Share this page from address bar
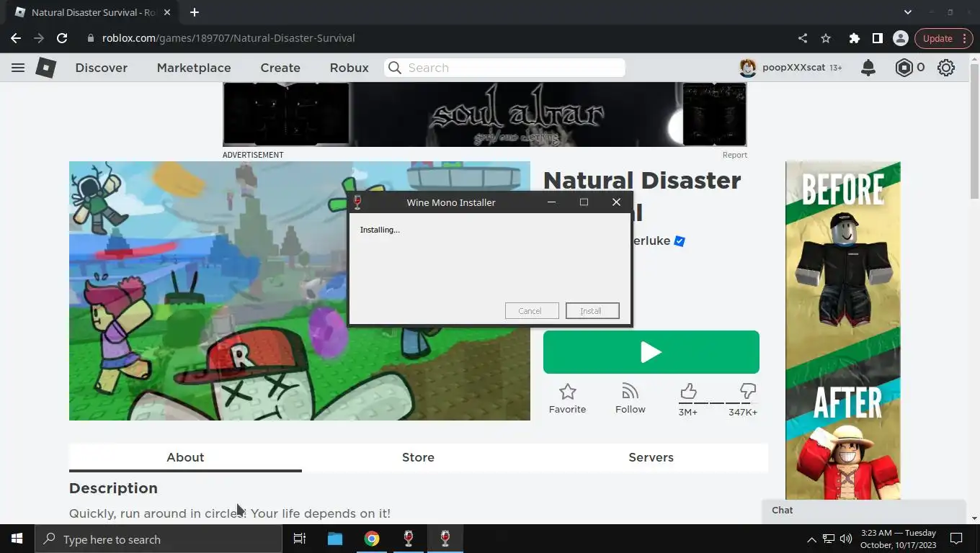The width and height of the screenshot is (980, 553). click(803, 38)
